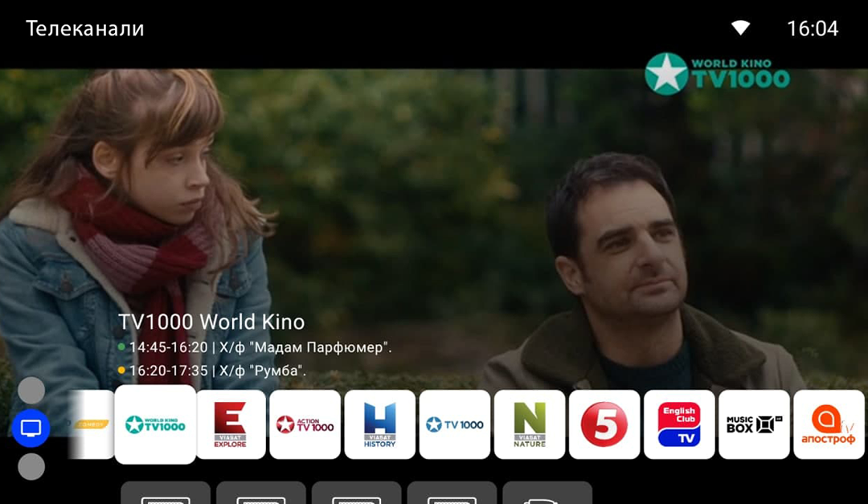Select the grey circle above the TV icon
The width and height of the screenshot is (868, 504).
[31, 391]
